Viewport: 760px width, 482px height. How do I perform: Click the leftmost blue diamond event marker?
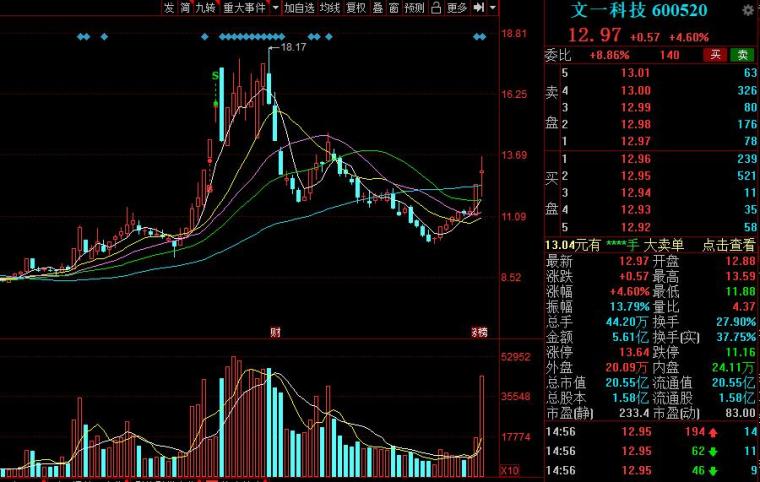click(x=80, y=36)
